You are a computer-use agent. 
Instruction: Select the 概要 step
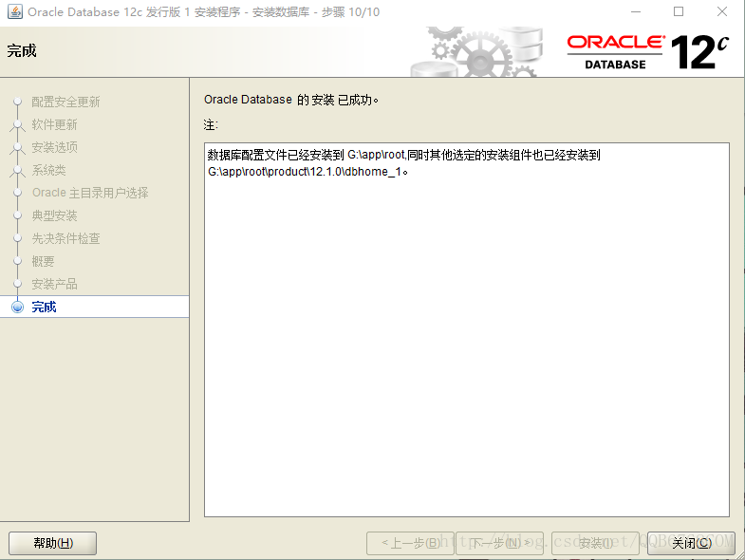43,261
